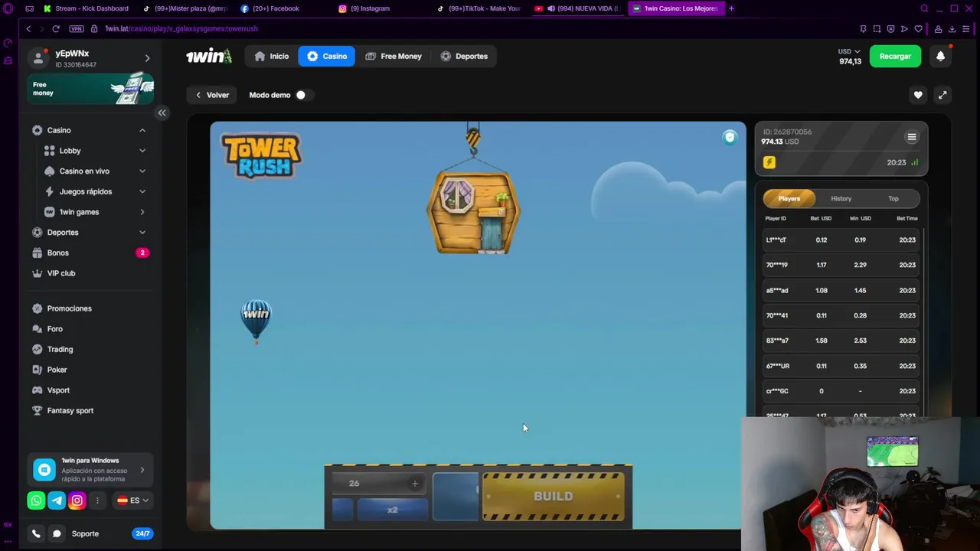Go to Inicio in top navigation
The width and height of the screenshot is (980, 551).
[272, 56]
